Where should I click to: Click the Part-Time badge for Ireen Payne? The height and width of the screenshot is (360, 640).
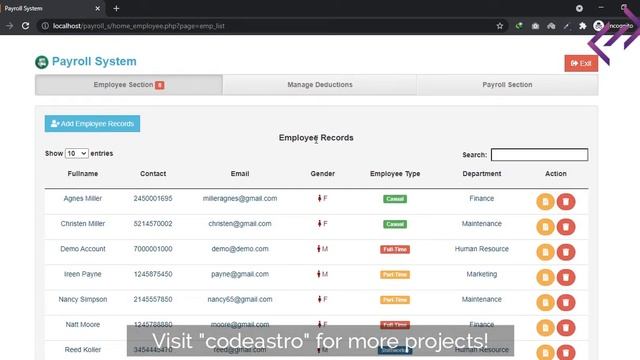coord(395,275)
